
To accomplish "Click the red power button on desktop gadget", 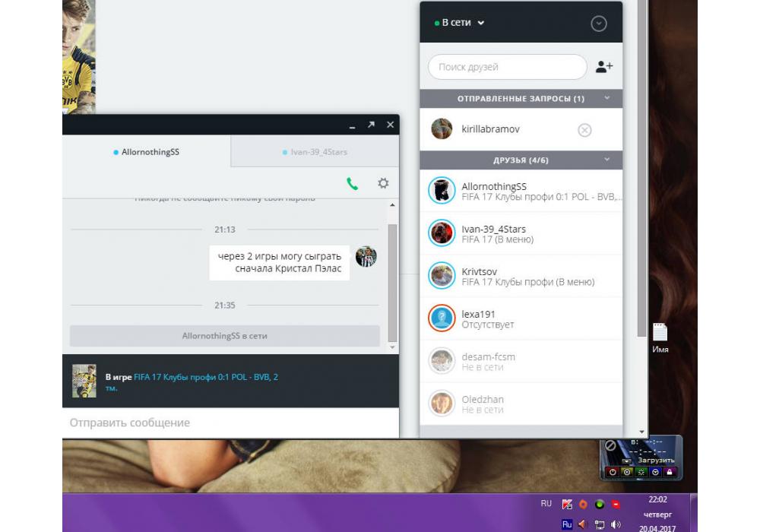I will coord(613,472).
